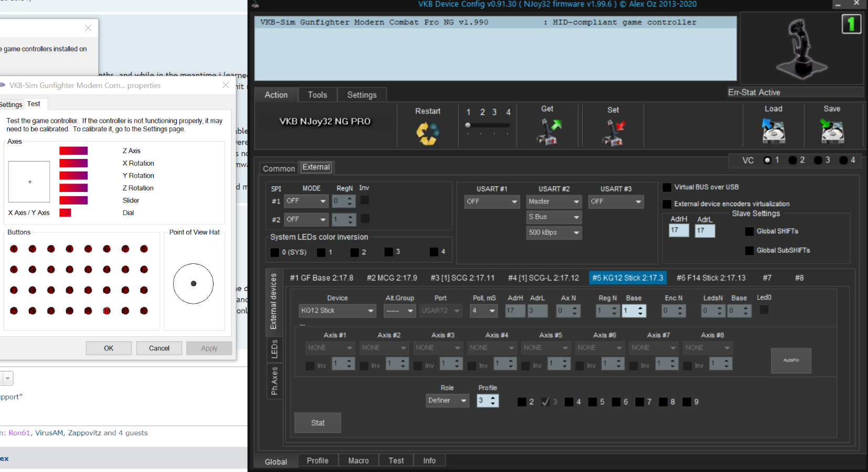Click the Get settings joystick icon
Viewport: 868px width, 472px height.
click(548, 131)
